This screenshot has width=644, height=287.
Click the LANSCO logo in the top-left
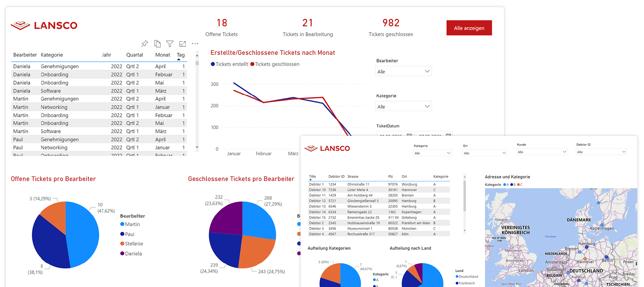[44, 25]
